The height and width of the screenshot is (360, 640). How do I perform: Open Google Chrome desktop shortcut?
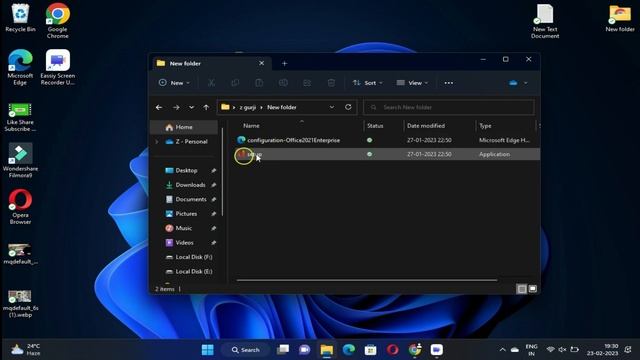click(x=58, y=20)
